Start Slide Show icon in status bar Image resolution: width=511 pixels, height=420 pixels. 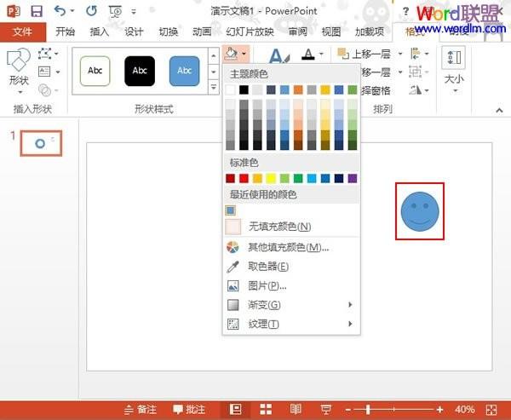tap(325, 409)
